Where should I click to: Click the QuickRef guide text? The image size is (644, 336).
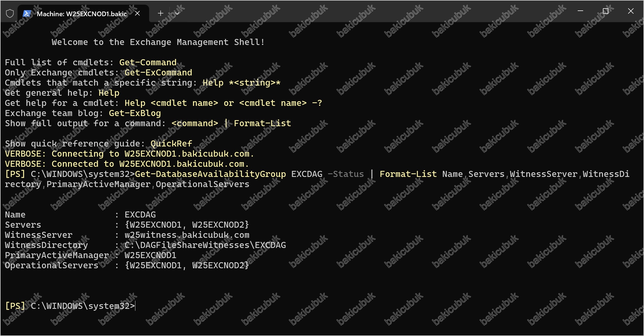click(x=171, y=144)
